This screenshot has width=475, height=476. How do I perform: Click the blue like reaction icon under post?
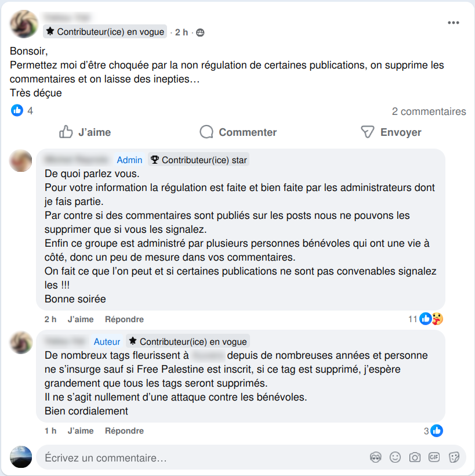[17, 110]
